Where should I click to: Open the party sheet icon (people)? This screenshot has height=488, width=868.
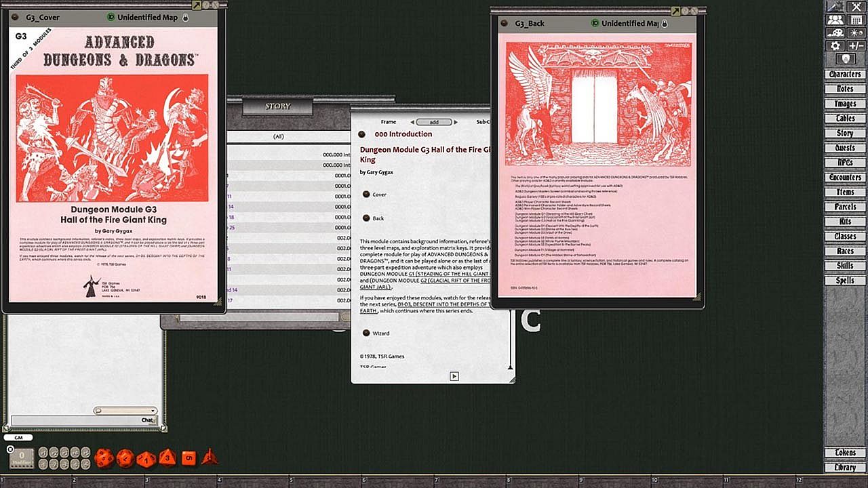click(x=835, y=20)
